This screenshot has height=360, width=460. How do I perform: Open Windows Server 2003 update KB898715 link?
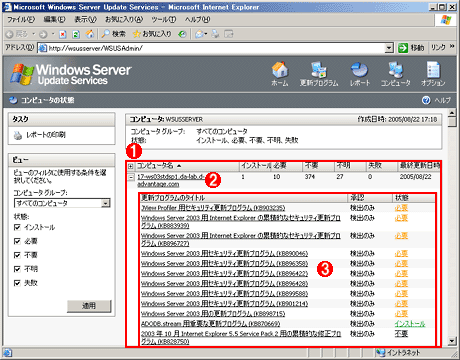point(213,314)
